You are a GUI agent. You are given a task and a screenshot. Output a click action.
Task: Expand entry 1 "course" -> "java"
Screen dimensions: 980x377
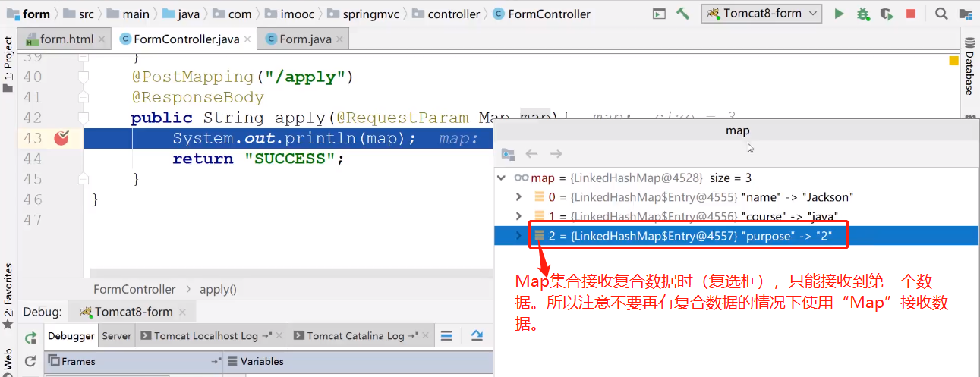click(x=519, y=217)
